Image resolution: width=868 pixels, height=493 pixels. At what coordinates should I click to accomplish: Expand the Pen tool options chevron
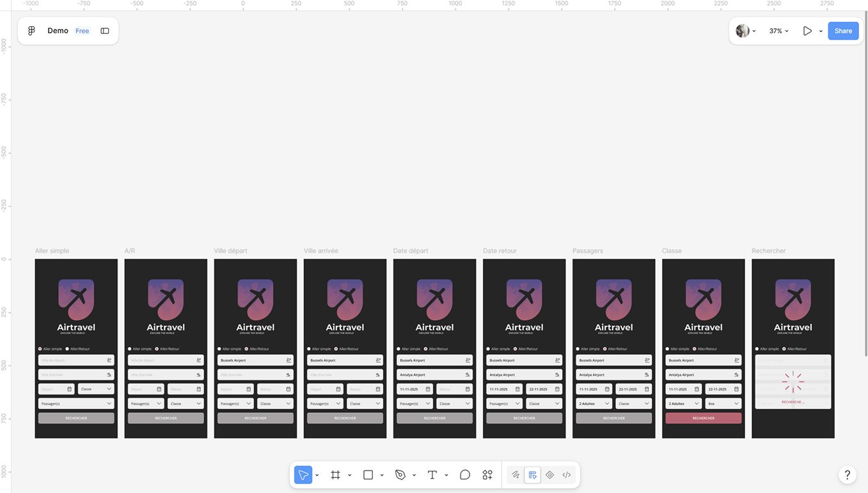pos(414,475)
